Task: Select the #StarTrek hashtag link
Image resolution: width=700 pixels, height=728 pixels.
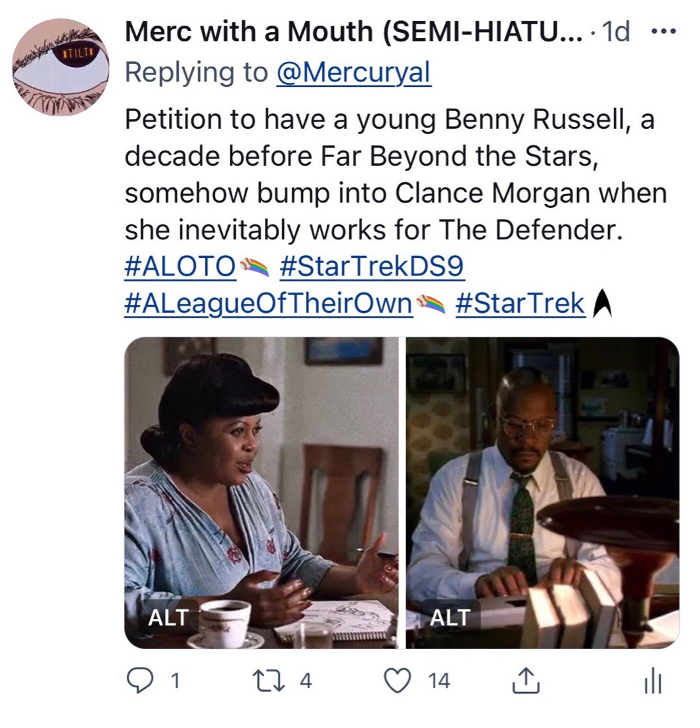Action: [x=519, y=304]
